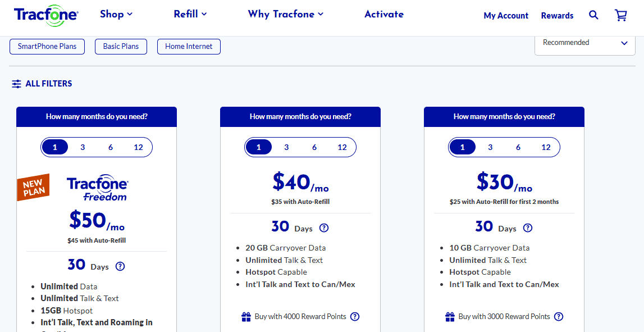Image resolution: width=644 pixels, height=332 pixels.
Task: Select 6 months on the $40 plan
Action: 314,147
